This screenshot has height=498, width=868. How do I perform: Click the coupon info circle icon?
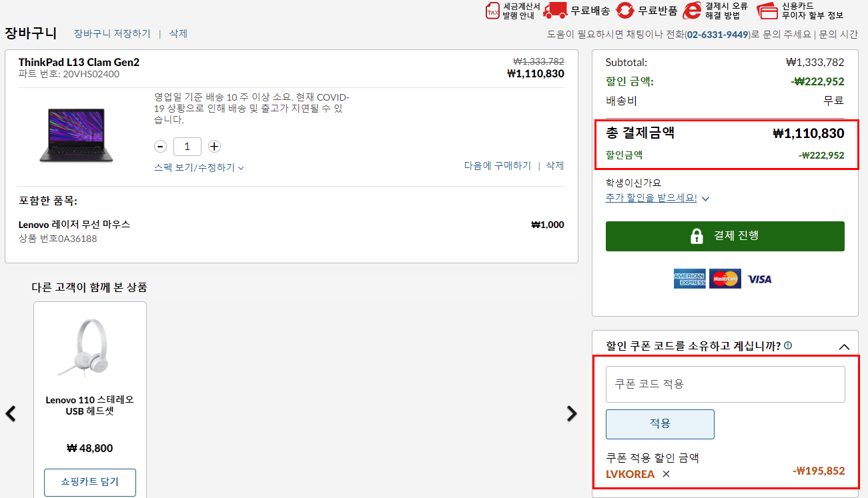pos(788,345)
